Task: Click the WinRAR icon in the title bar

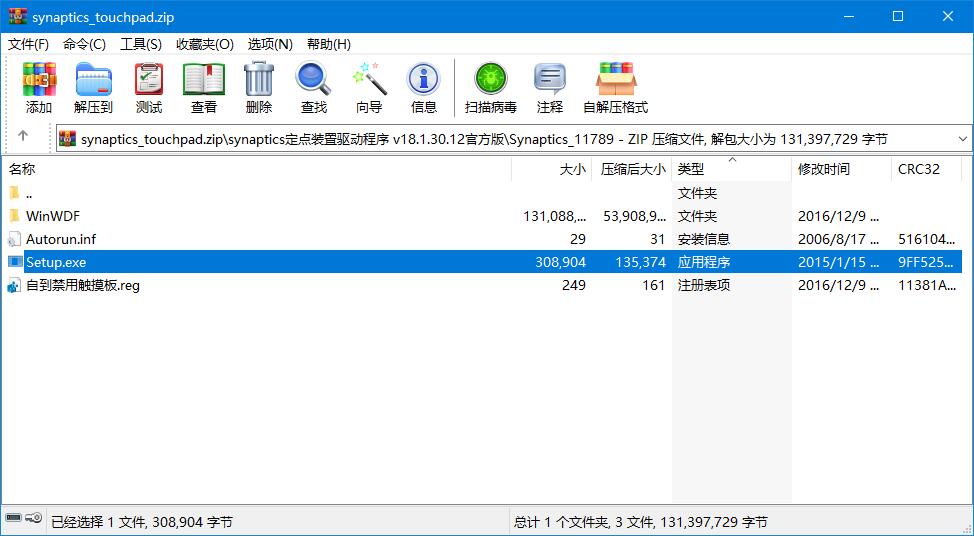Action: tap(17, 16)
